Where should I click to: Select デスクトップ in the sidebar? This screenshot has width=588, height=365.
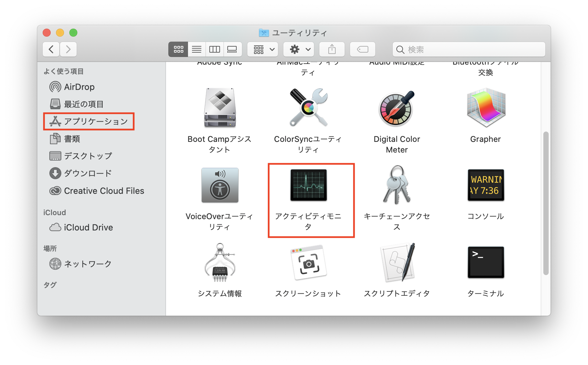[81, 156]
